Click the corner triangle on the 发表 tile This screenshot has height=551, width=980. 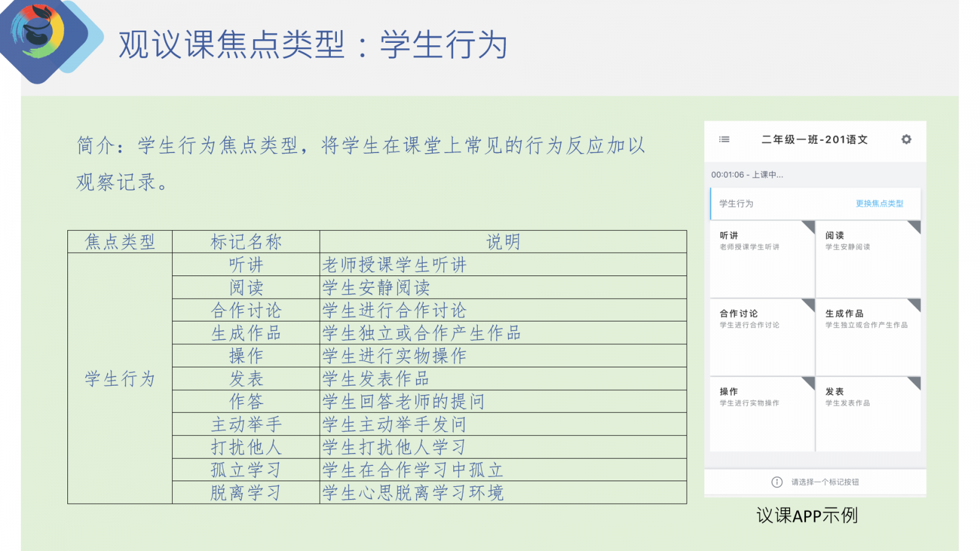coord(915,383)
